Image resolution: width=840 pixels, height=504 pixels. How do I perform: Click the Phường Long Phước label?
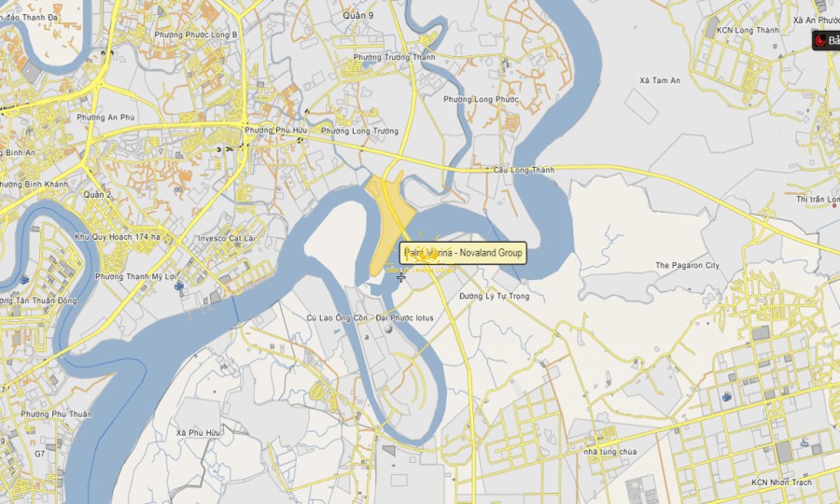coord(481,100)
